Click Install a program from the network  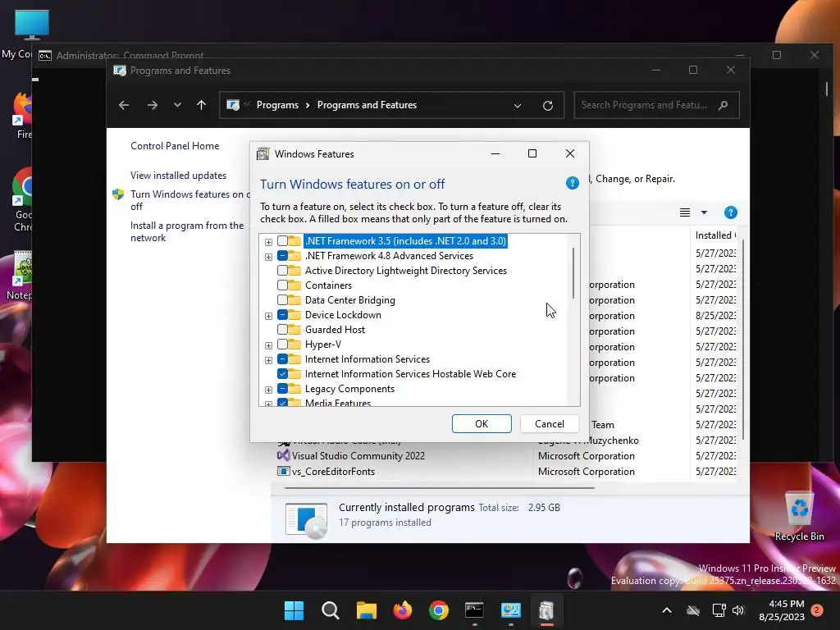[x=187, y=231]
